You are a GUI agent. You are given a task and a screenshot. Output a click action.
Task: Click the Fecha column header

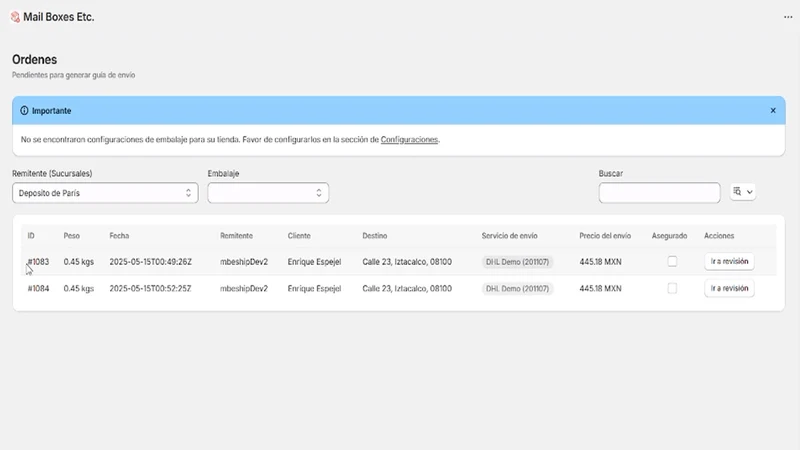point(119,236)
